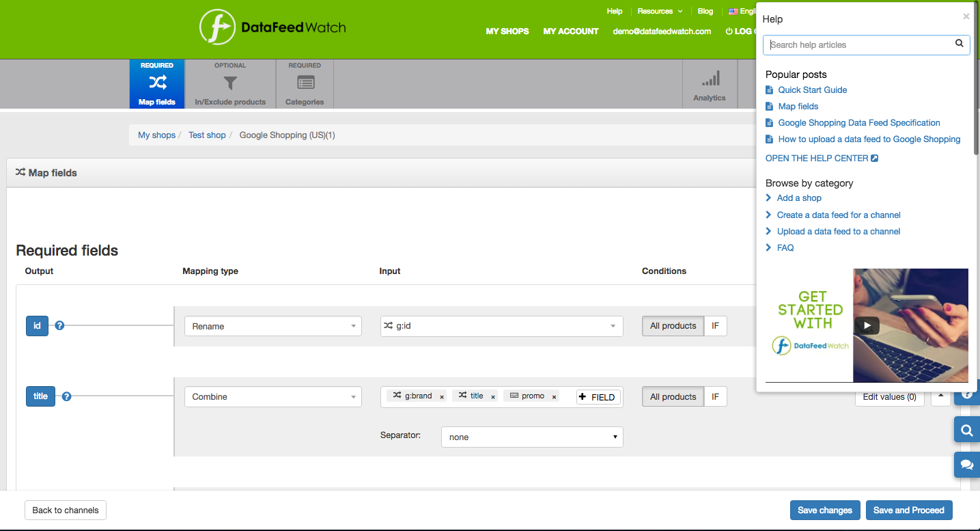This screenshot has width=980, height=531.
Task: Click Back to channels button
Action: 66,510
